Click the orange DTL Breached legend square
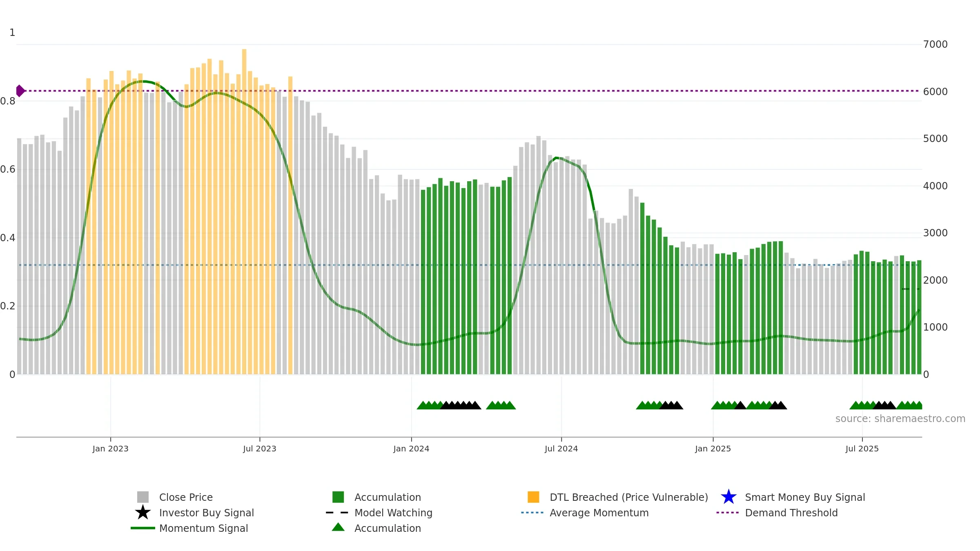Screen dimensions: 980x551 click(533, 497)
